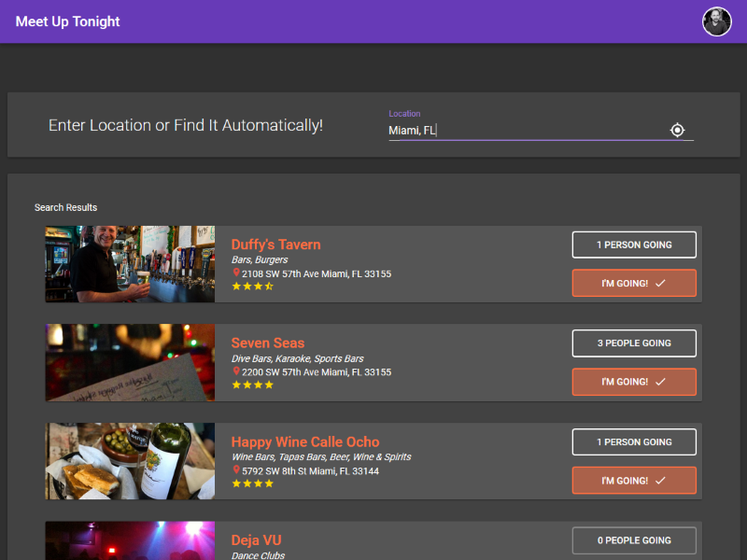
Task: Click the Meet Up Tonight app title
Action: 68,21
